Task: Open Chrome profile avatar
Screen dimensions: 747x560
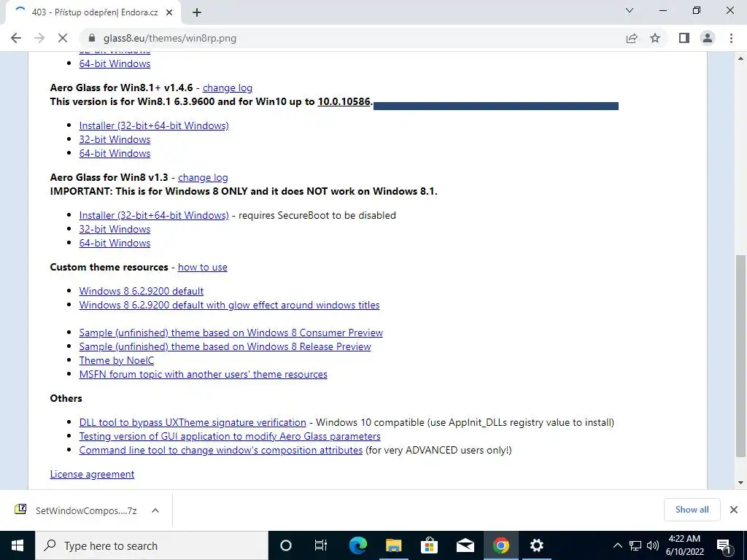Action: (x=708, y=38)
